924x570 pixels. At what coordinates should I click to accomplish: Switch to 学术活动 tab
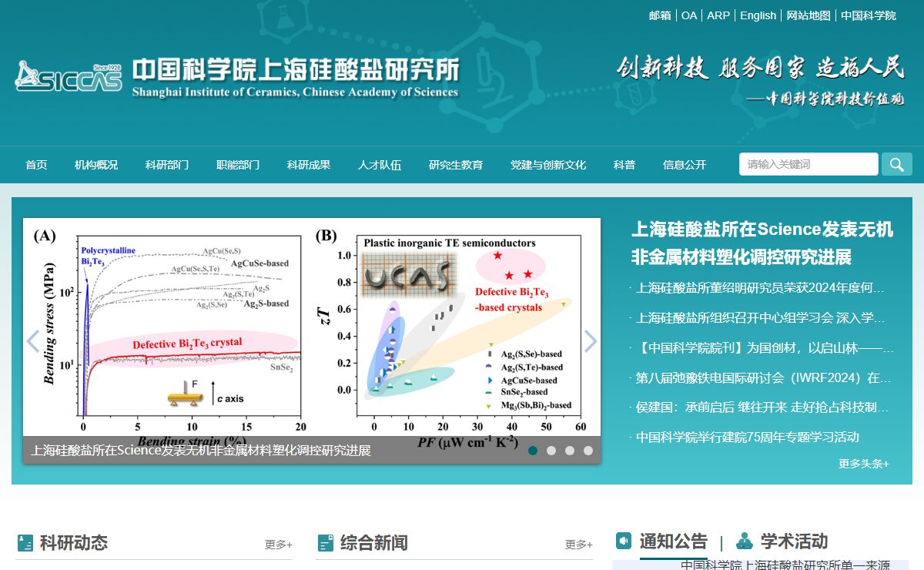[794, 541]
